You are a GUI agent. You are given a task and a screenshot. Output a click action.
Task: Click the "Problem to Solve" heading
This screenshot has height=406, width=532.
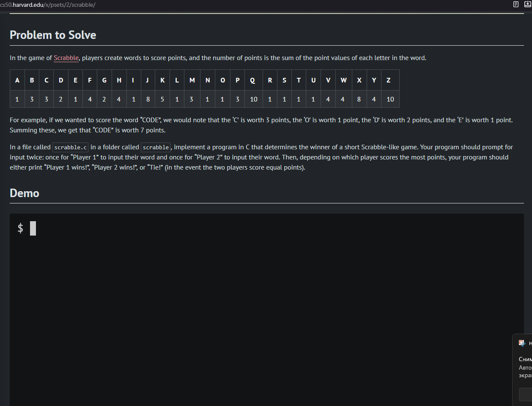pyautogui.click(x=53, y=35)
